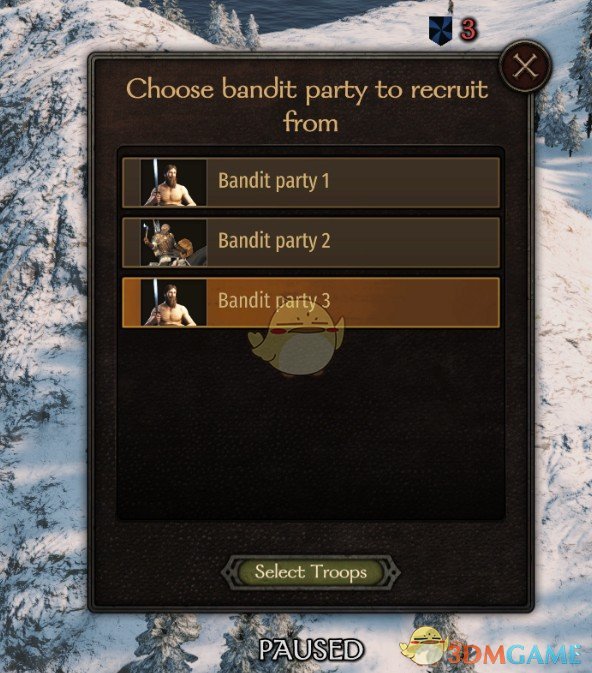Image resolution: width=592 pixels, height=673 pixels.
Task: Choose the Bandit party 2 entry
Action: [x=311, y=243]
